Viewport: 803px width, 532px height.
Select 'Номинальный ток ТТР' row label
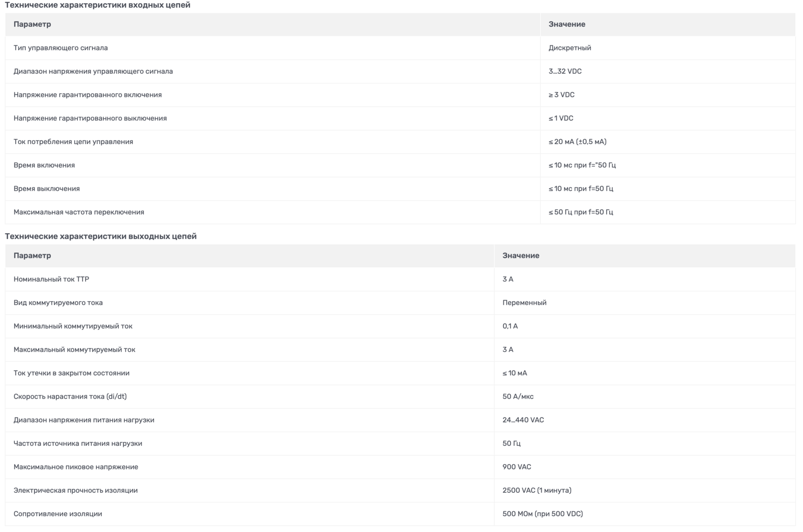pos(51,279)
